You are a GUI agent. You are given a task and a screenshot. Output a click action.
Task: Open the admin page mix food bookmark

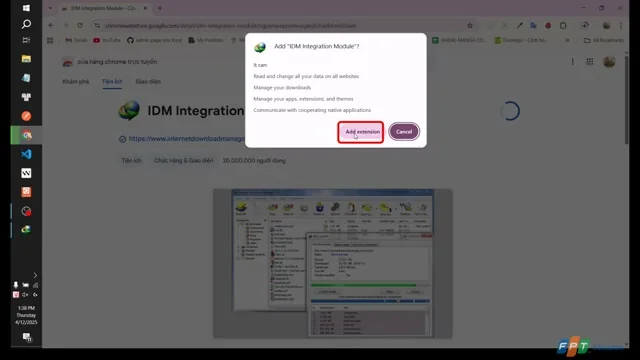154,40
